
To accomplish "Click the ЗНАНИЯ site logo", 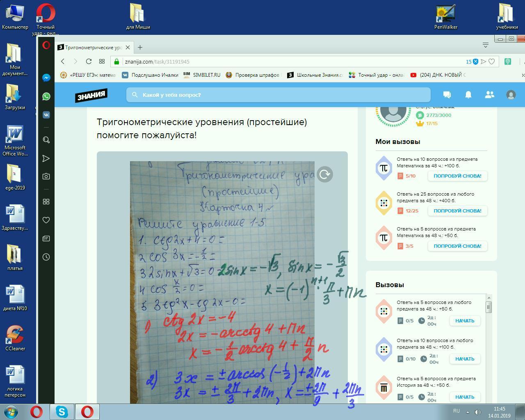I will pyautogui.click(x=91, y=95).
